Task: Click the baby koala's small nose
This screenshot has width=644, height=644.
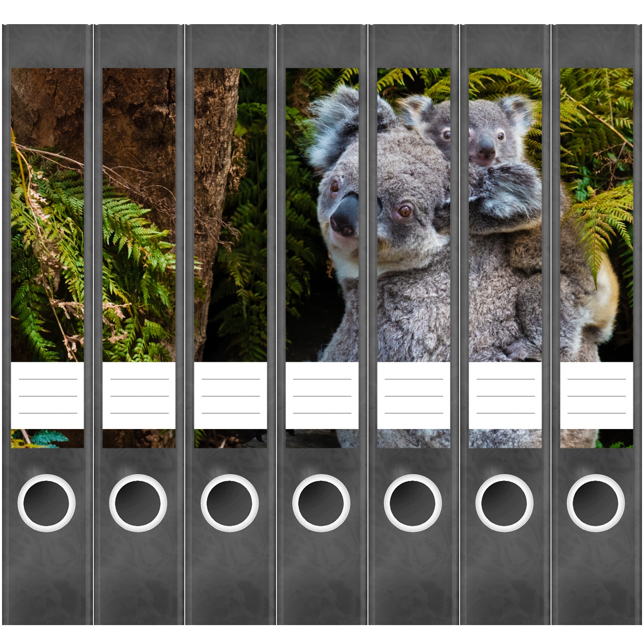Action: point(486,147)
